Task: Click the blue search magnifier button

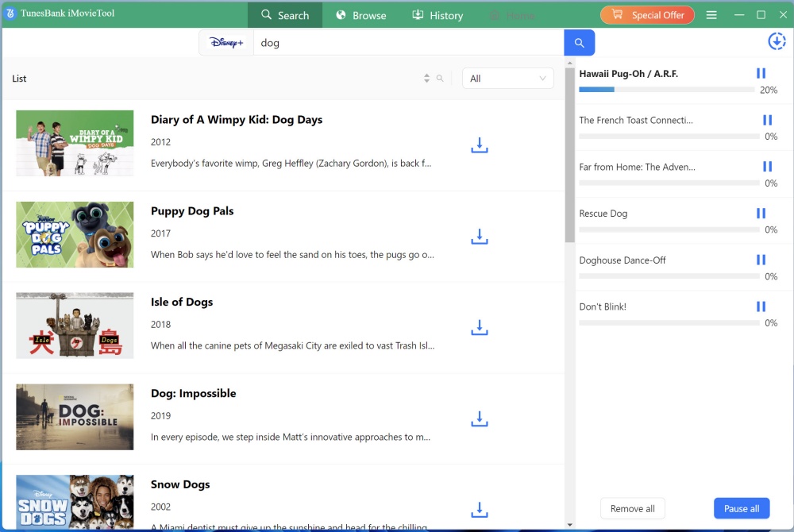Action: 579,43
